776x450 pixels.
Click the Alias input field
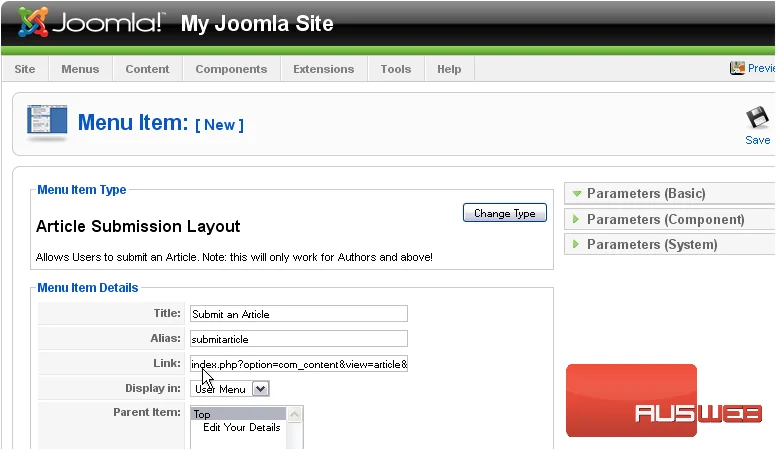[299, 339]
